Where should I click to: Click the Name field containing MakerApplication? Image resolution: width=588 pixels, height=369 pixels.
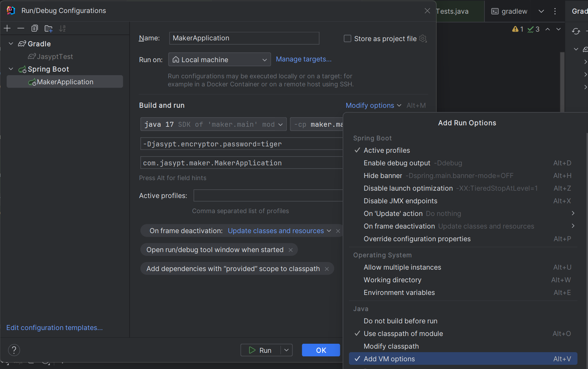244,38
